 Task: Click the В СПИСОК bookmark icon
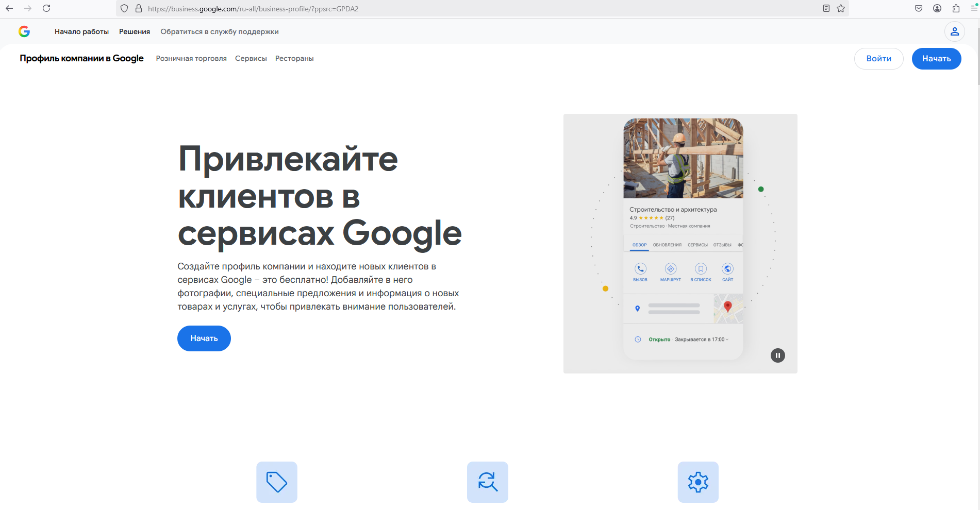pyautogui.click(x=701, y=269)
